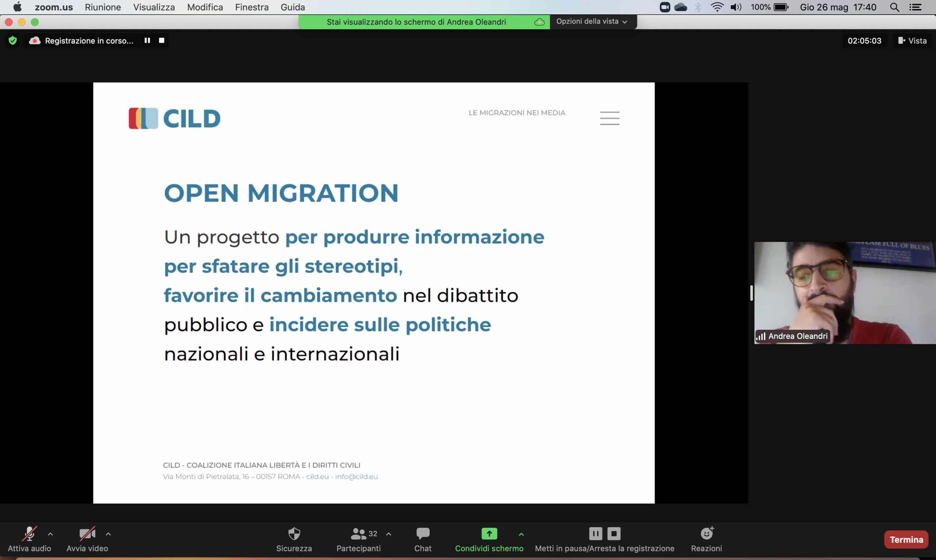Unmute with Attiva audio microphone
936x560 pixels.
(x=30, y=539)
